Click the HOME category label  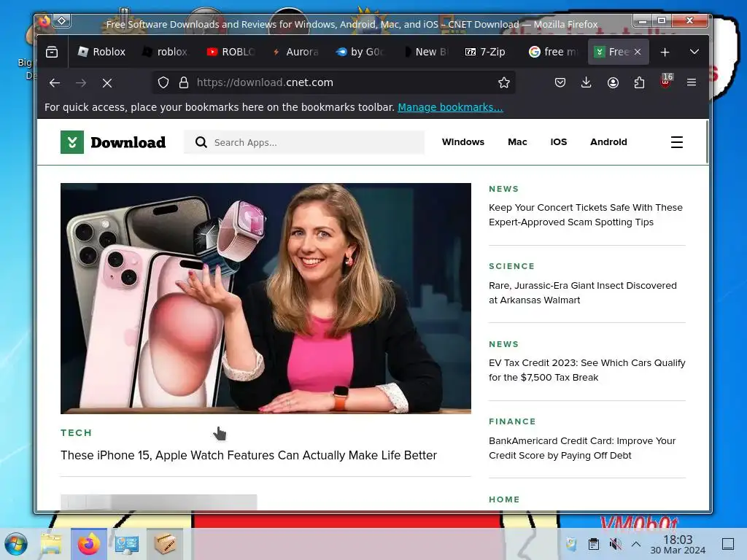click(x=504, y=499)
